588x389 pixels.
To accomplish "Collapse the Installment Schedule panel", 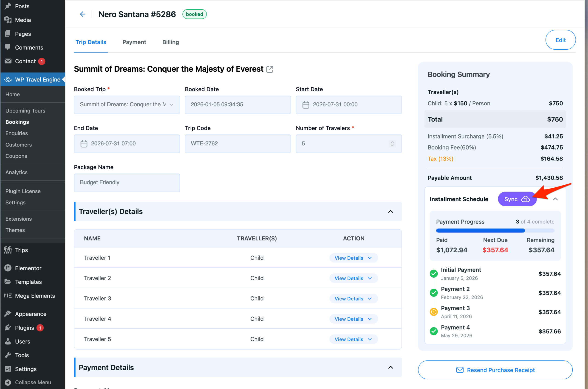I will coord(555,199).
